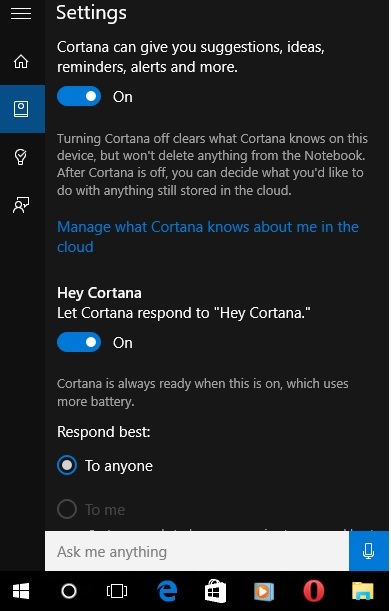The width and height of the screenshot is (391, 611).
Task: Open File Explorer from taskbar
Action: coord(363,591)
